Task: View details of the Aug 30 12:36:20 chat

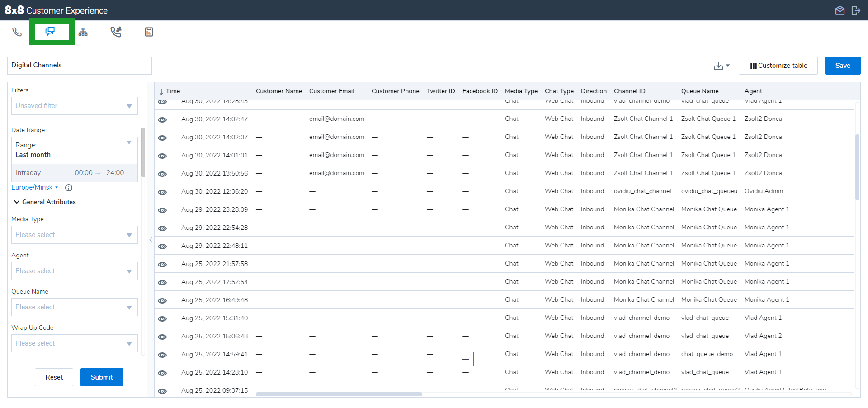Action: tap(162, 192)
